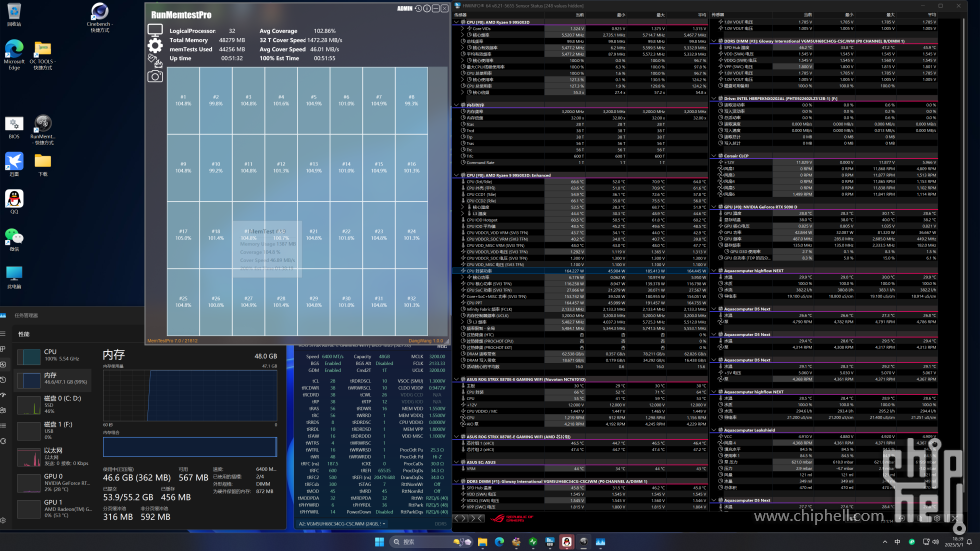This screenshot has width=980, height=551.
Task: Select highlighted CPU package power row in HWiNFO
Action: point(581,271)
